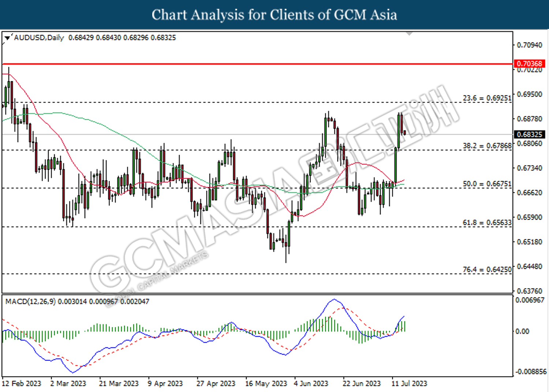Click the 12 Feb 2023 date label
The image size is (549, 392).
pos(22,384)
